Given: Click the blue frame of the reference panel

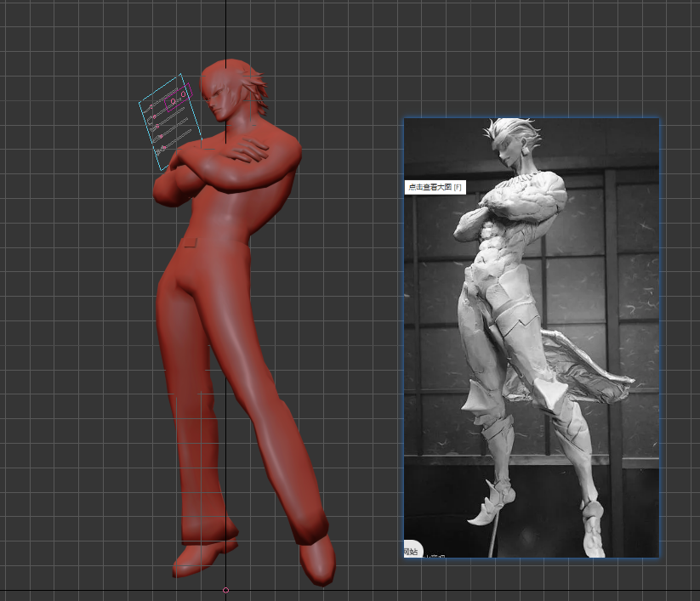Looking at the screenshot, I should (x=407, y=340).
